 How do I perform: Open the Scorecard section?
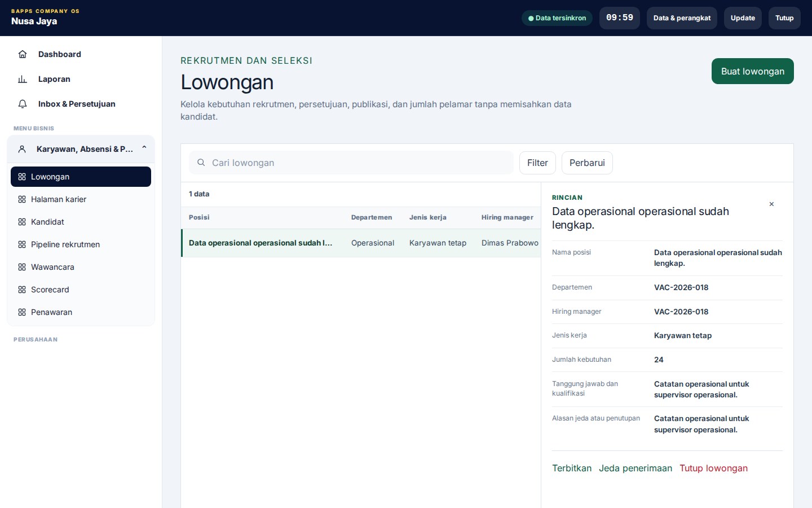81,290
